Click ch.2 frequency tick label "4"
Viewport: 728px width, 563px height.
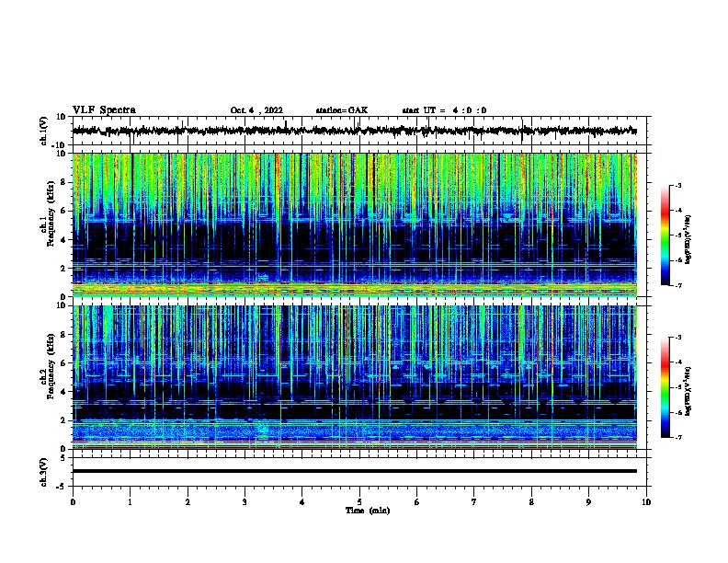[x=63, y=392]
